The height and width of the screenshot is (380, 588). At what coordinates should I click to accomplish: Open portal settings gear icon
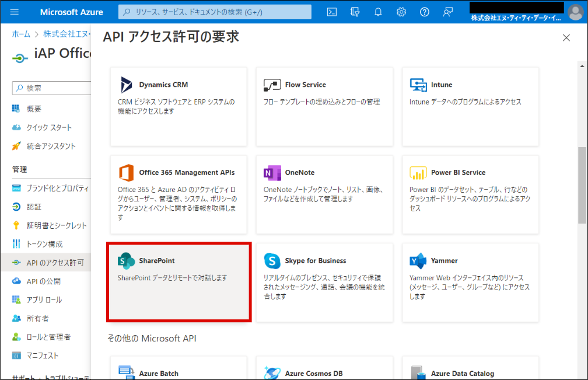coord(401,12)
